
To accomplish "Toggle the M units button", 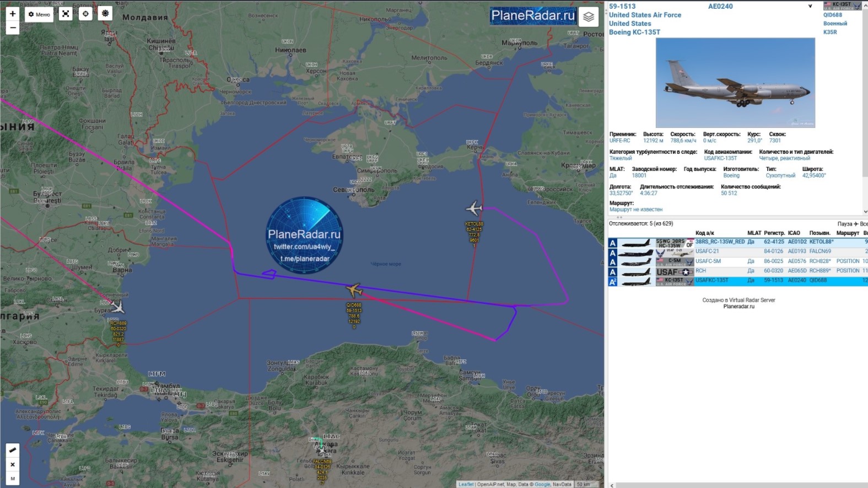I will click(13, 478).
